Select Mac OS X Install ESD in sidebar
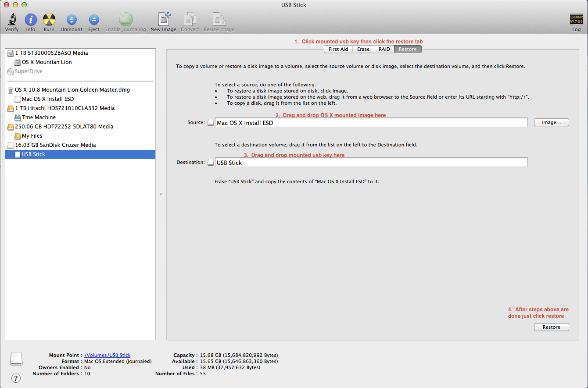Screen dimensions: 588x388 (x=80, y=99)
